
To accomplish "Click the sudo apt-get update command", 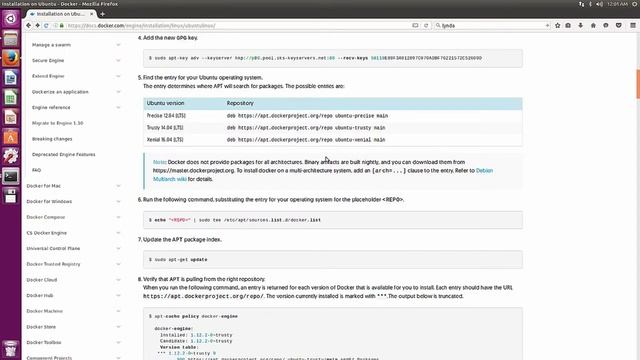I will point(181,260).
